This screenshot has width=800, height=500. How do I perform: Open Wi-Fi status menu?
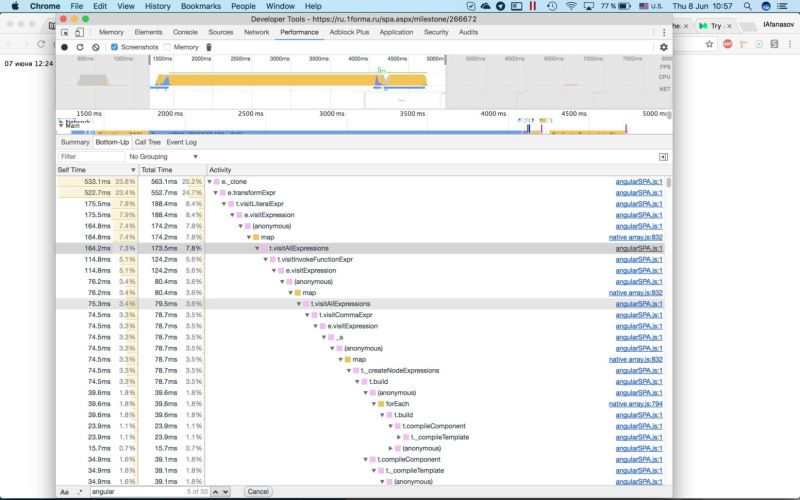571,6
